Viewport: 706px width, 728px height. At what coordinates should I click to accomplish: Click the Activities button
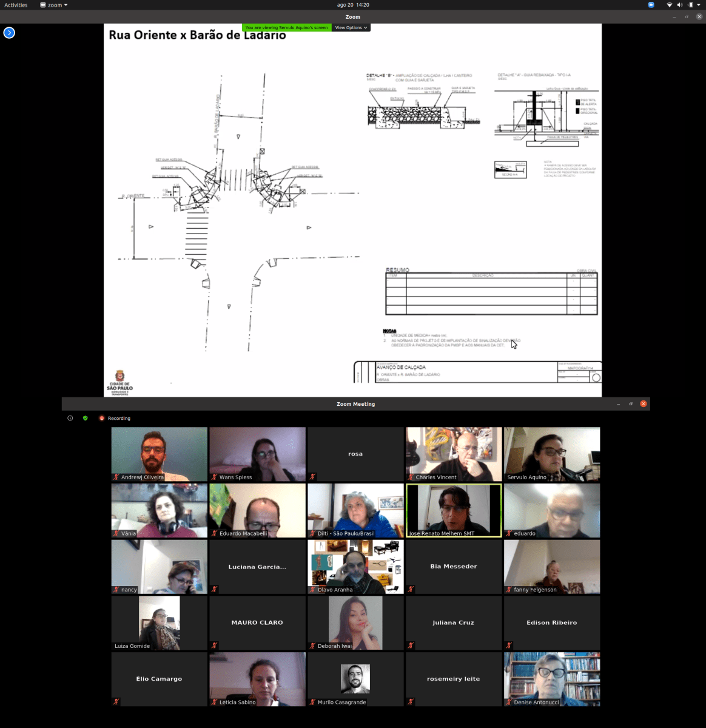tap(16, 5)
